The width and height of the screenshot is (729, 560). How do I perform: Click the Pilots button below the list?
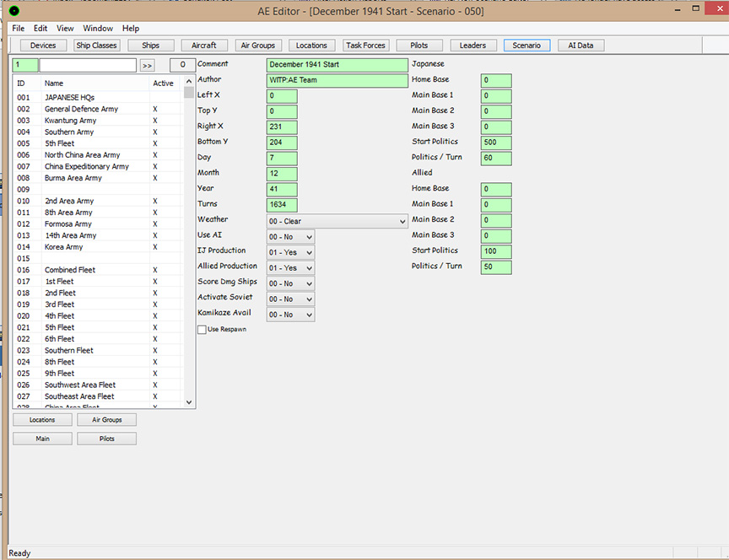click(x=107, y=439)
